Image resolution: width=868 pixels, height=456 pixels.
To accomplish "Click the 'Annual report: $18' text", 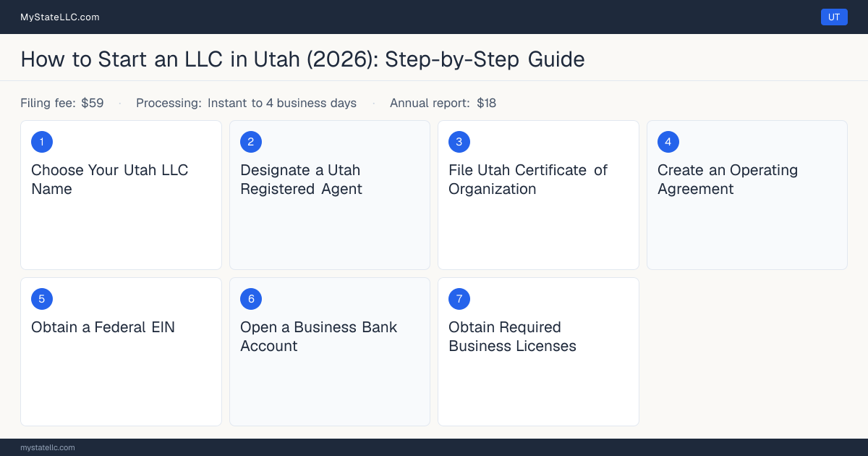I will coord(443,103).
